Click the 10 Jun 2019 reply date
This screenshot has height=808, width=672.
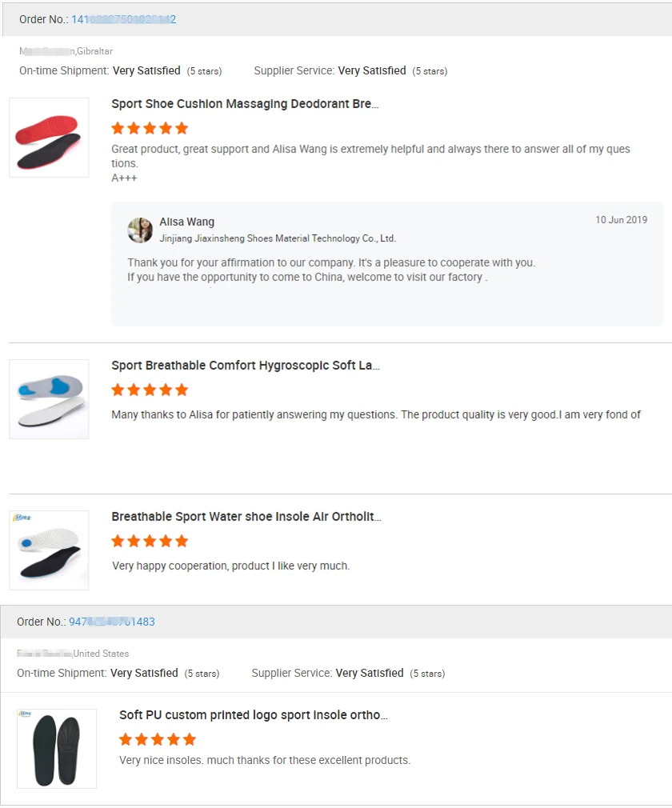coord(621,220)
